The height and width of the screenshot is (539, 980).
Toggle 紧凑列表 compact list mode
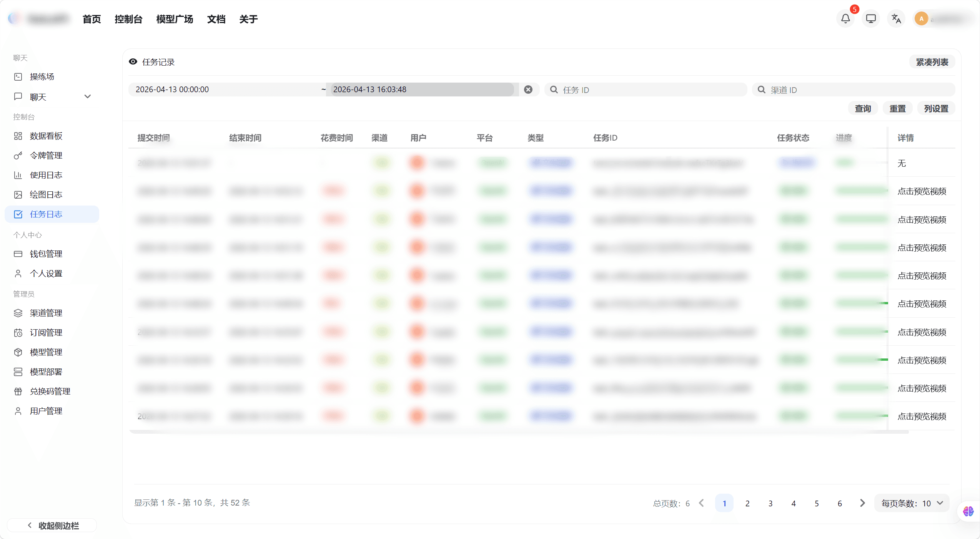(932, 61)
